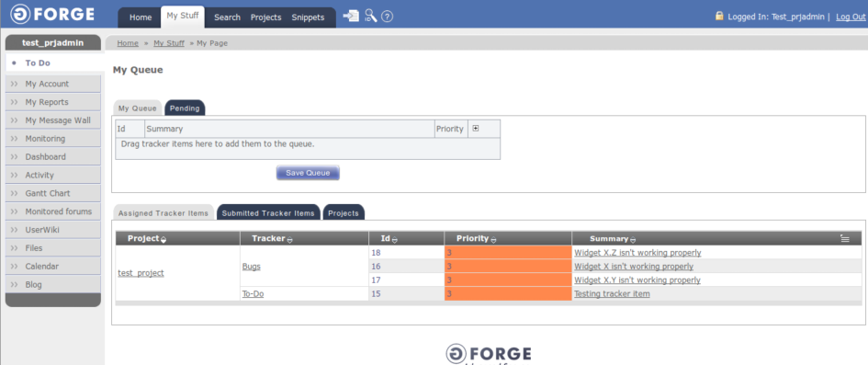Open the Snippets tab
Viewport: 868px width, 365px height.
click(308, 17)
